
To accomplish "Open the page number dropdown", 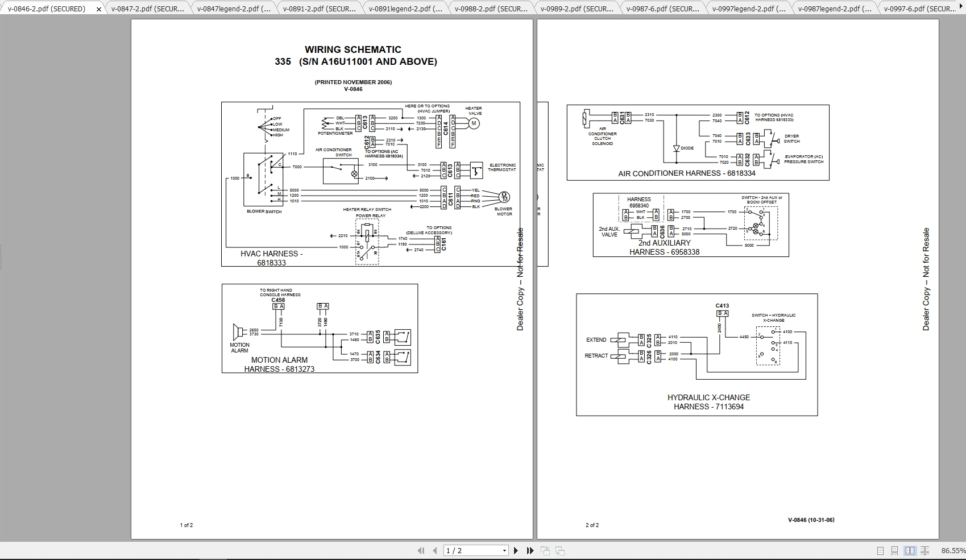I will tap(504, 550).
